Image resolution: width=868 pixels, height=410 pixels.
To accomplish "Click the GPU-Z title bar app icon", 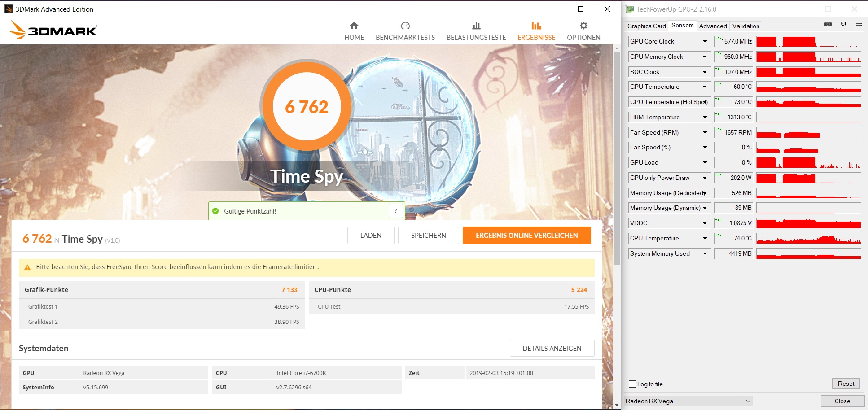I will [630, 9].
